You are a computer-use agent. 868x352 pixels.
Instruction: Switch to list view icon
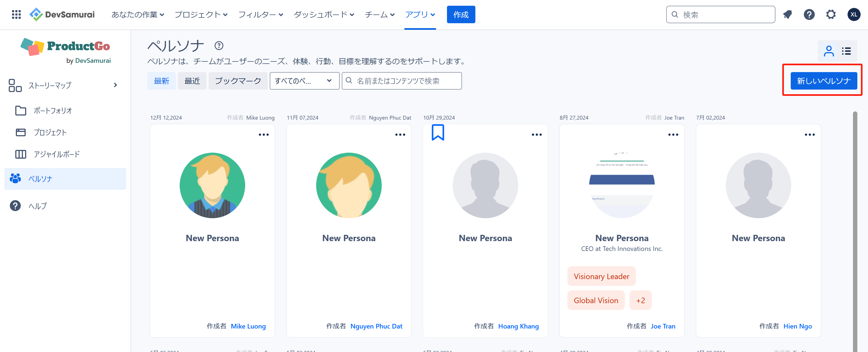pyautogui.click(x=846, y=51)
